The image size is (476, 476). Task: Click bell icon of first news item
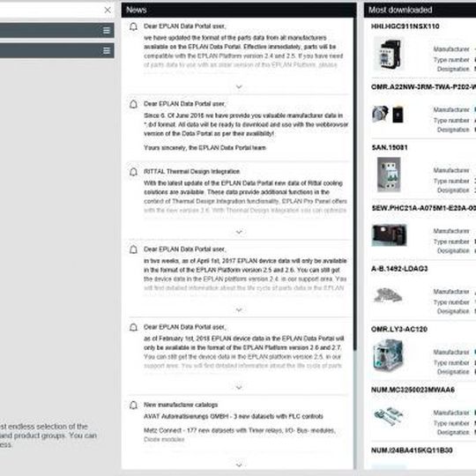(x=133, y=26)
